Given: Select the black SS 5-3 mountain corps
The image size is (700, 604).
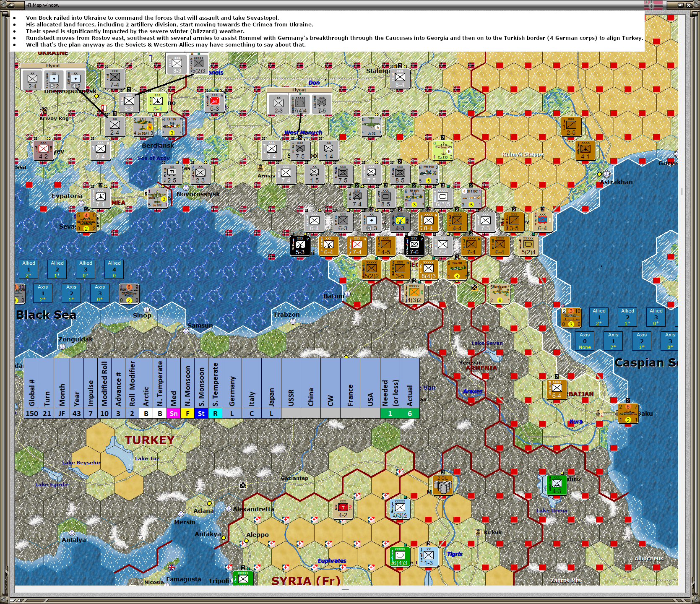Looking at the screenshot, I should 300,246.
